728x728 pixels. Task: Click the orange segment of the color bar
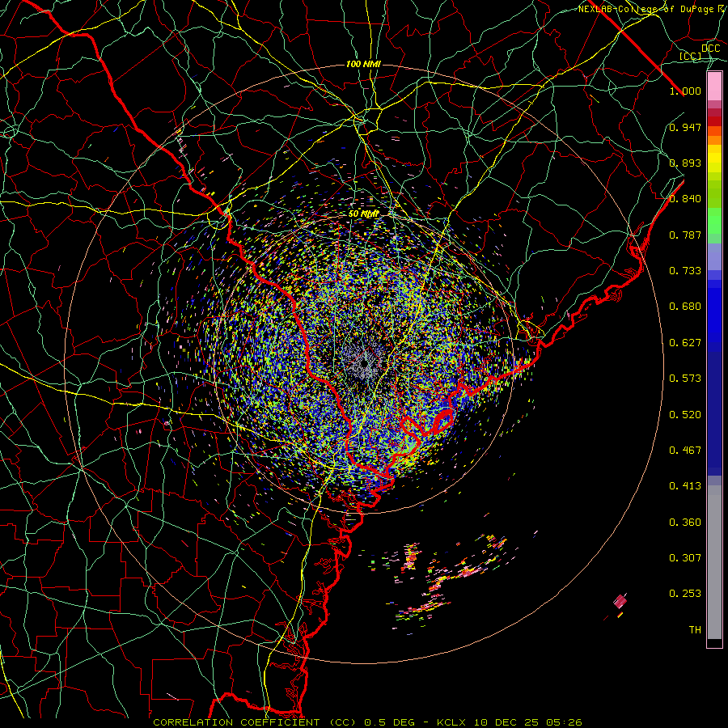tap(714, 140)
